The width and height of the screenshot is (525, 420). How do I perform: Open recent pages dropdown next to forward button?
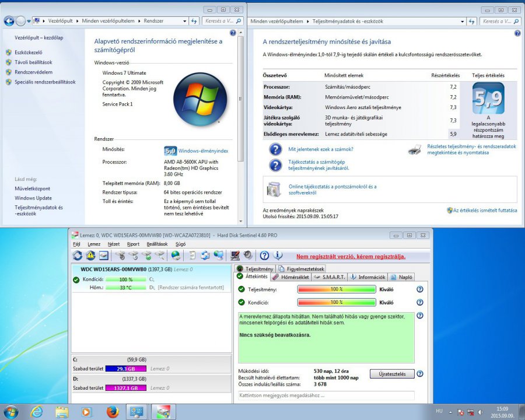(x=29, y=21)
